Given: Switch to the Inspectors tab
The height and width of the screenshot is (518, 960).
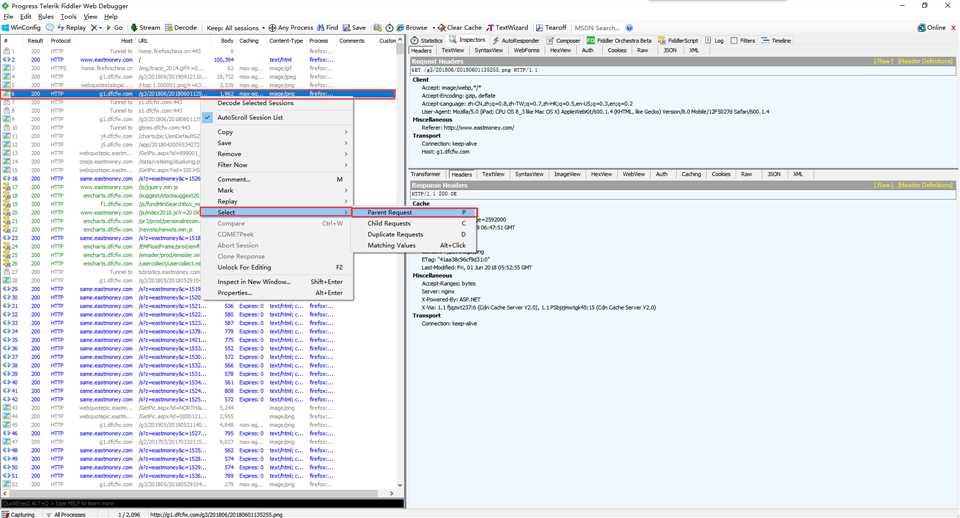Looking at the screenshot, I should coord(468,40).
